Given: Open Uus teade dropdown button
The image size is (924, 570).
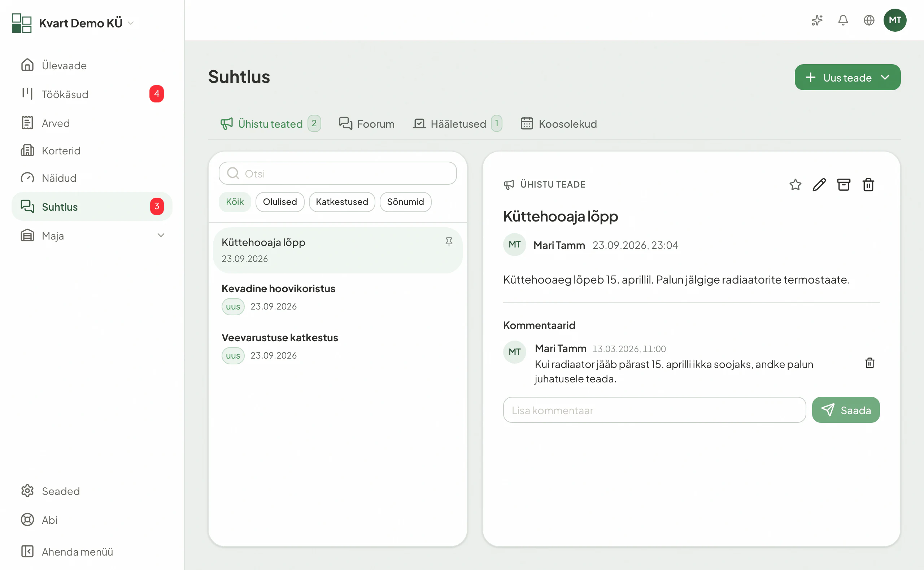Looking at the screenshot, I should 847,77.
